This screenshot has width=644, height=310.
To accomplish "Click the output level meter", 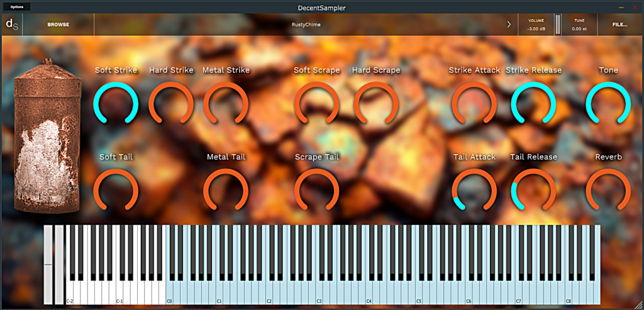I will pos(558,25).
